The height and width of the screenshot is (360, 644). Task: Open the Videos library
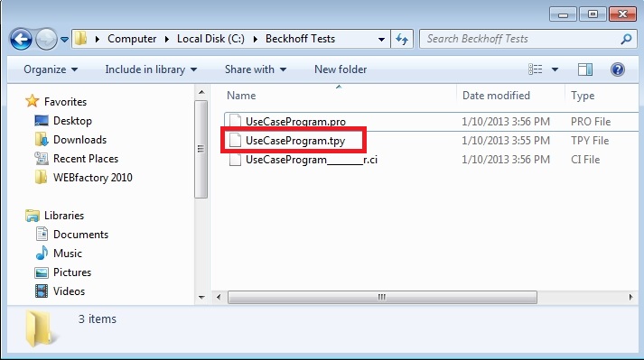[x=69, y=291]
